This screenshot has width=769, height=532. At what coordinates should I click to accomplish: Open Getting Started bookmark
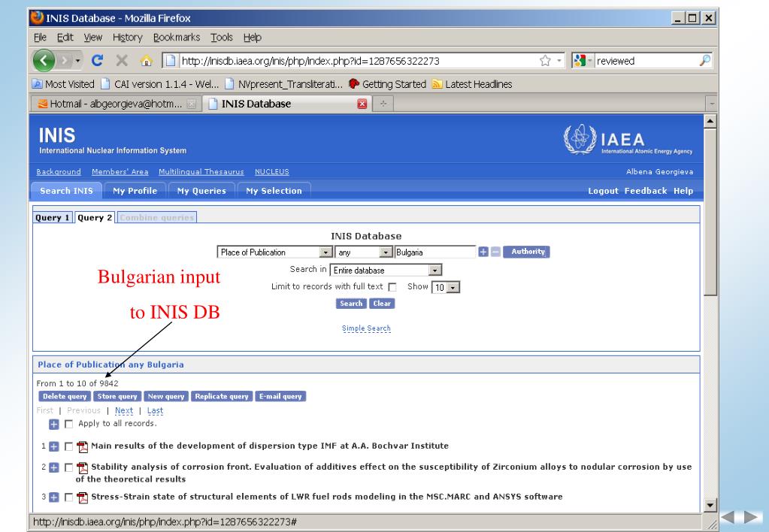[x=387, y=84]
